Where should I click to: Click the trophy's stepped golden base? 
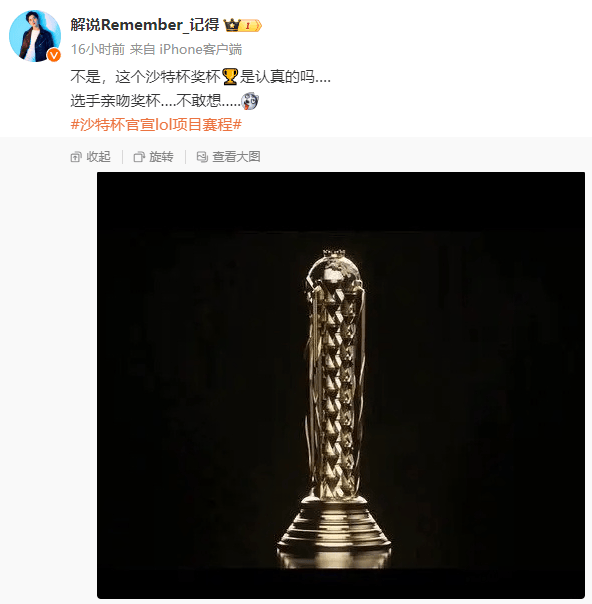click(334, 531)
